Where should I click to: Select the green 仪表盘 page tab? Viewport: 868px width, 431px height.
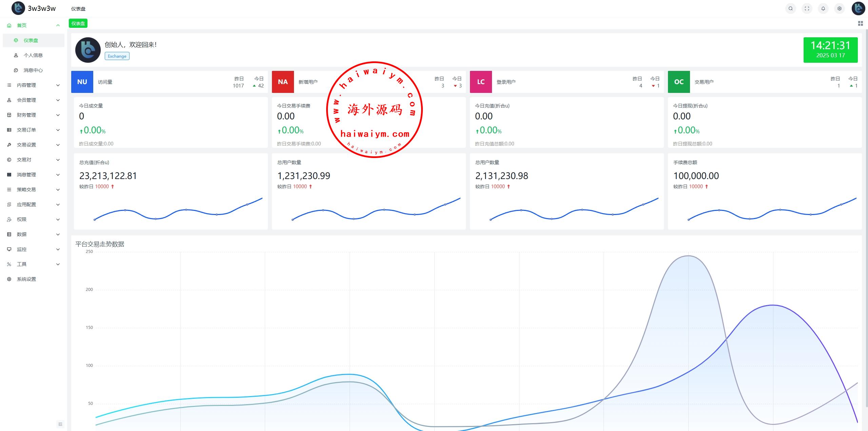[x=78, y=23]
